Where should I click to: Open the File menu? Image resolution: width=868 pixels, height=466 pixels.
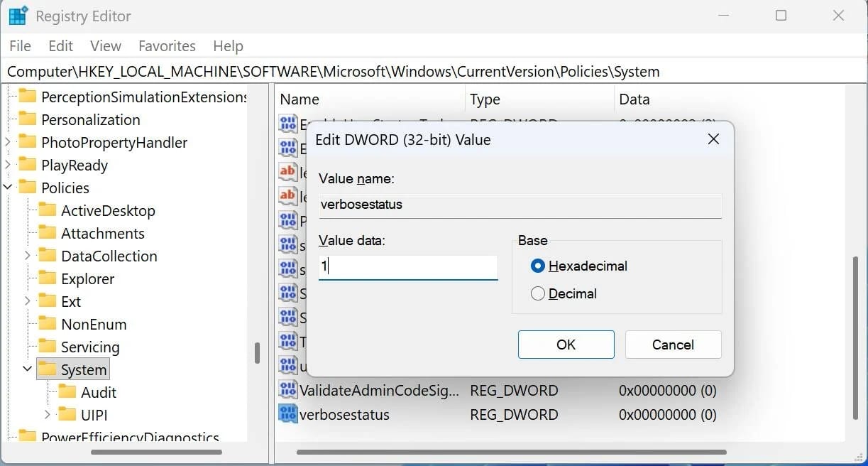[x=20, y=45]
